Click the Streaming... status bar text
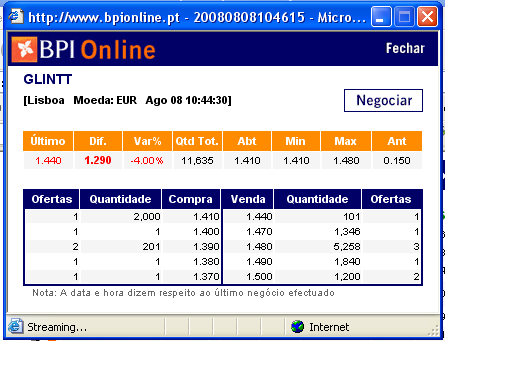The height and width of the screenshot is (384, 512). 57,327
